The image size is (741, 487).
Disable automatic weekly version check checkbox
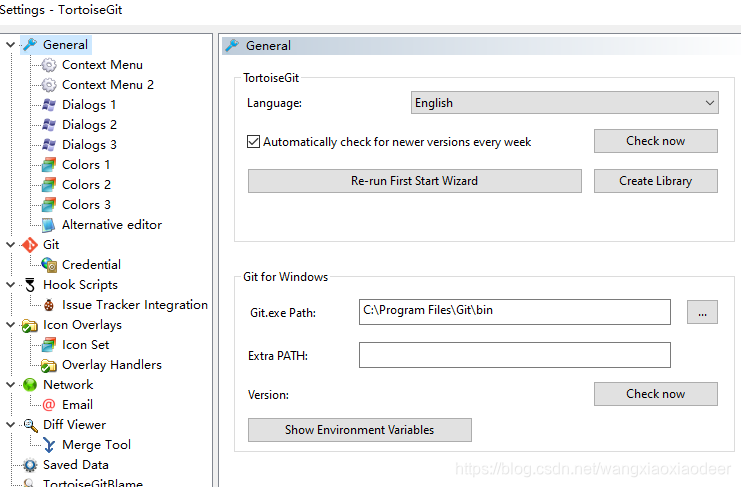pos(253,142)
